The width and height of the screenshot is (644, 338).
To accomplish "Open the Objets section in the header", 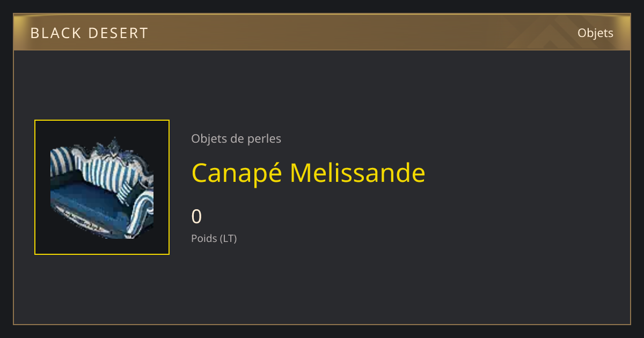I will tap(595, 33).
